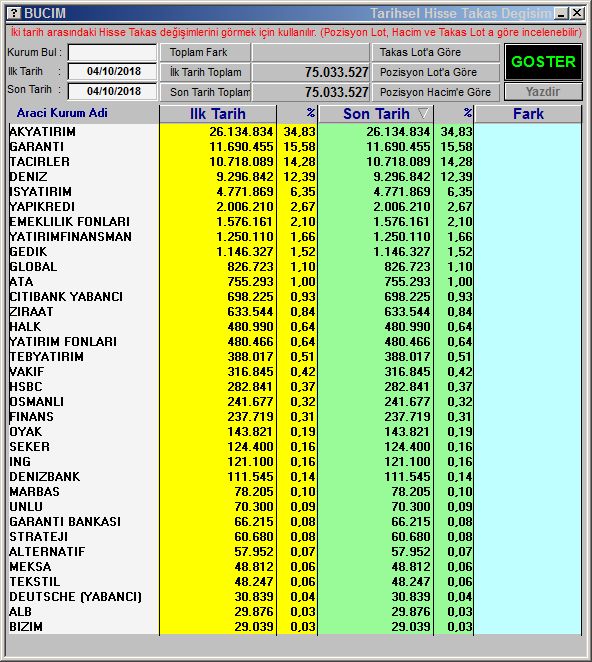
Task: Select the TACIRLER row
Action: 295,162
